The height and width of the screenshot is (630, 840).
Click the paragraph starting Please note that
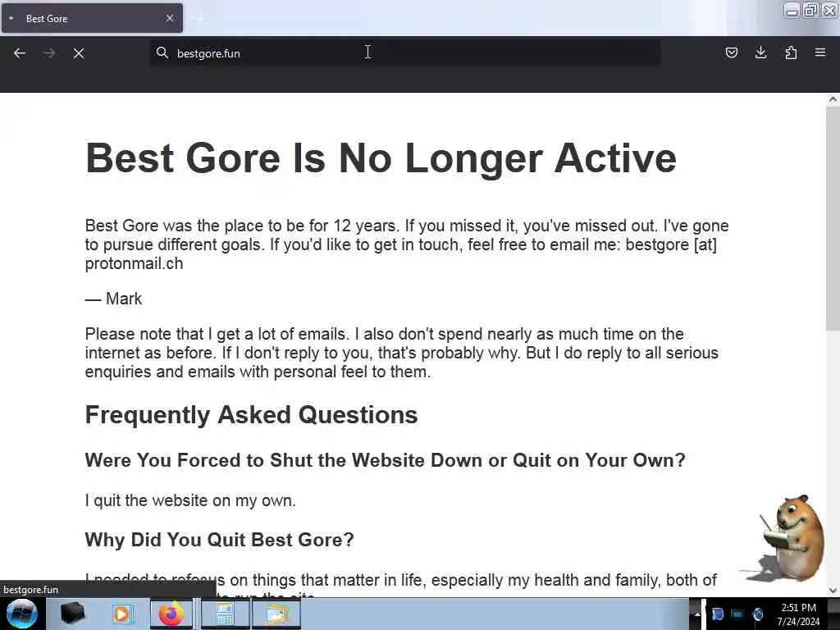click(402, 353)
